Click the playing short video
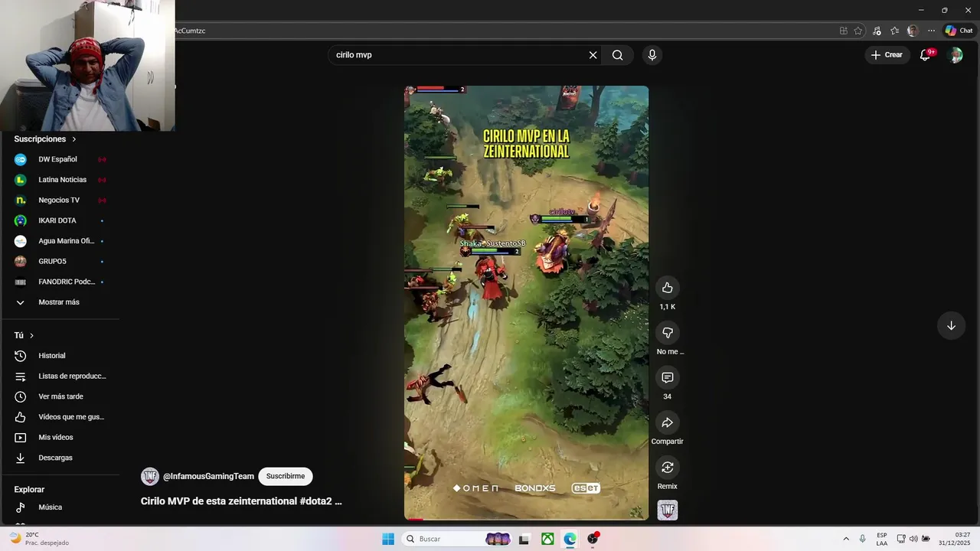This screenshot has height=551, width=980. (526, 302)
